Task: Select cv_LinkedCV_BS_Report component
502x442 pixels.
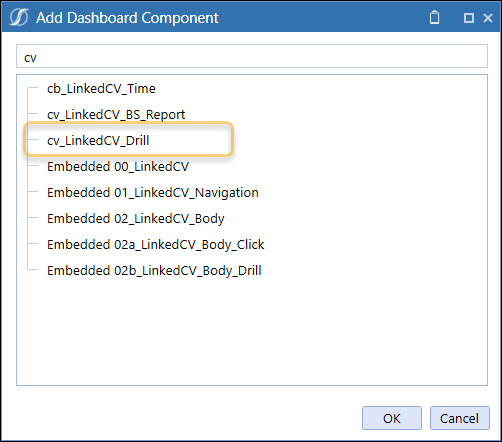Action: [116, 115]
